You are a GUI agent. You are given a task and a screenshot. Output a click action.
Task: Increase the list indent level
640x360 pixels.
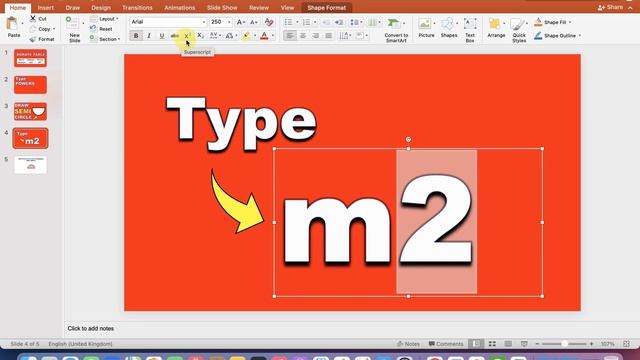coord(339,22)
